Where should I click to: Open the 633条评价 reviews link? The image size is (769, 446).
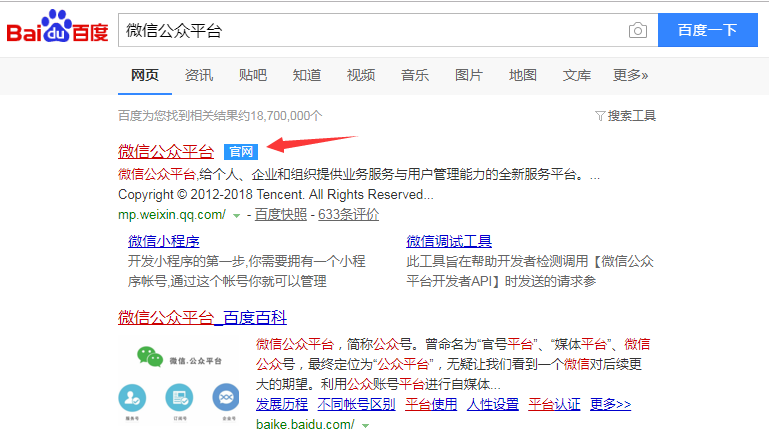[348, 214]
